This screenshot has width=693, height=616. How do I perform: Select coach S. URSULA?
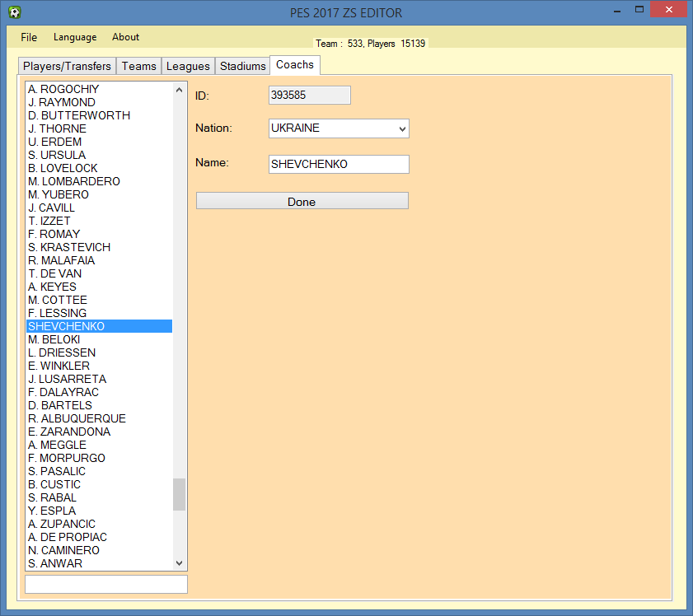(99, 156)
